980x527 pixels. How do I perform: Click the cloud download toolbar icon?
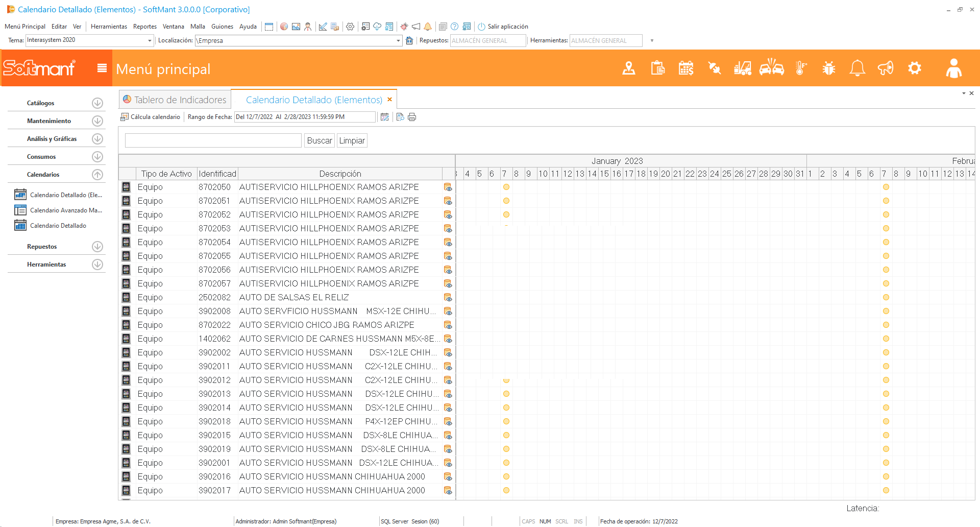click(377, 27)
